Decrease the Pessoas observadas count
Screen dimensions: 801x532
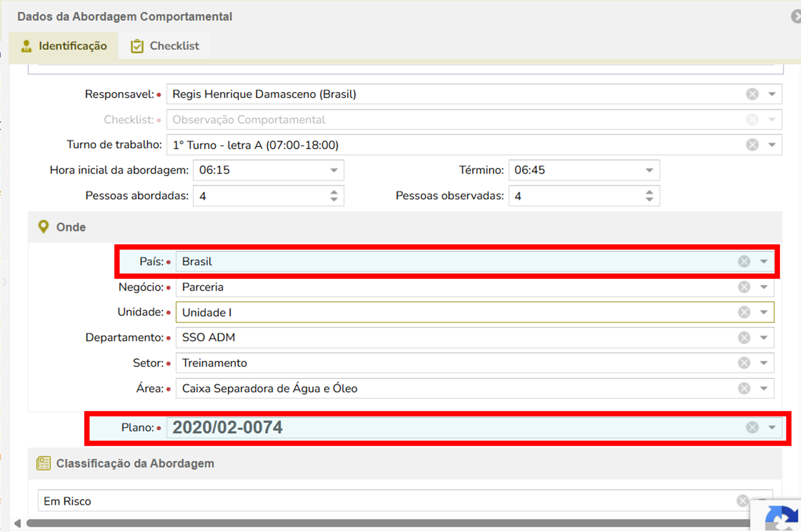click(x=649, y=200)
